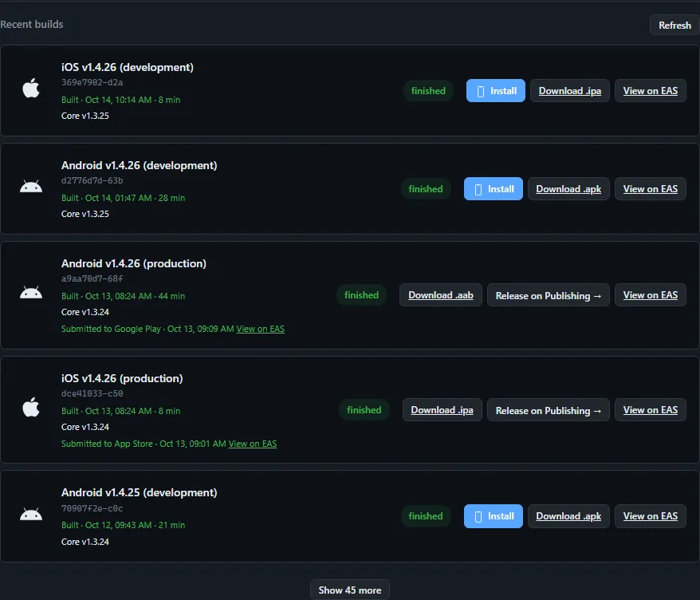Click Built Oct 14, 10:14 AM text
700x600 pixels.
(120, 100)
